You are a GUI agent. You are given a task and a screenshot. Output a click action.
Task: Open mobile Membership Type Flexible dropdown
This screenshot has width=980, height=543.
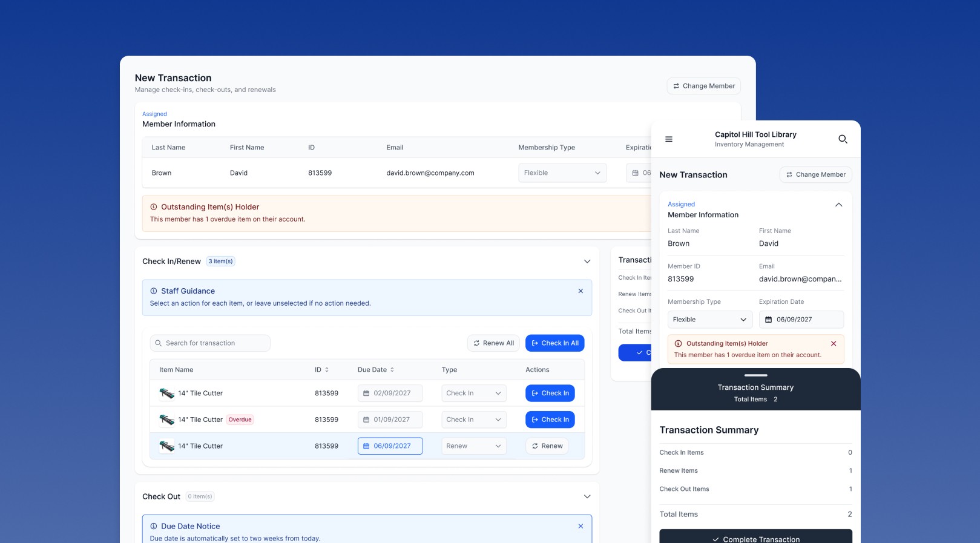click(710, 320)
